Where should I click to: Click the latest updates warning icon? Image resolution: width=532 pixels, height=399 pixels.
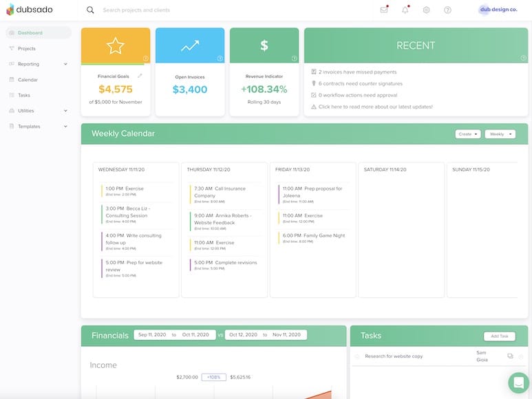coord(314,107)
